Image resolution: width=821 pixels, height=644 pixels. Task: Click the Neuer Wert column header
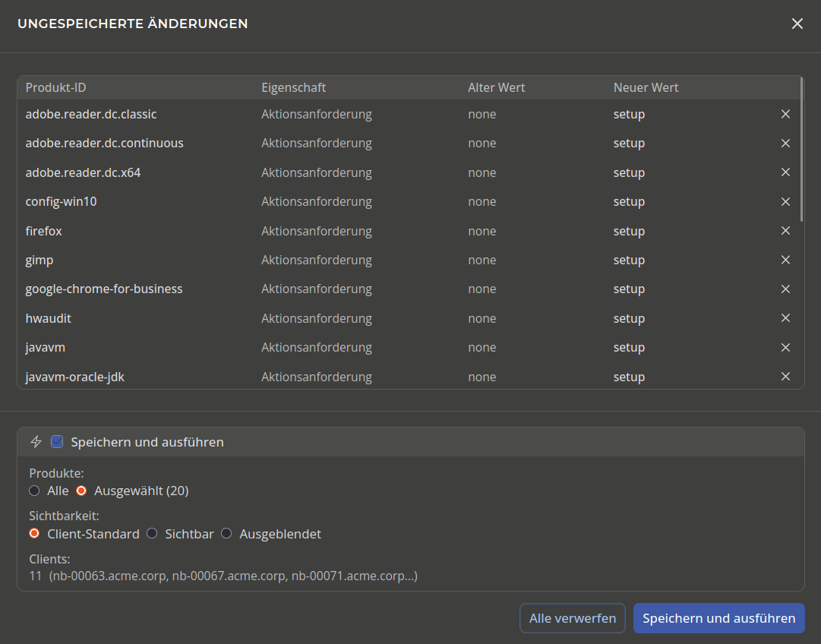pos(646,87)
